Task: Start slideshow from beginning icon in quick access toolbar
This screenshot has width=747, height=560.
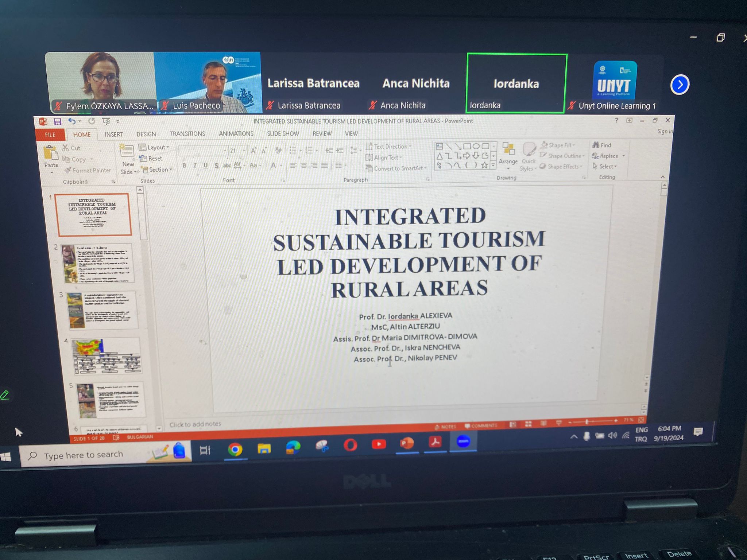Action: point(106,121)
